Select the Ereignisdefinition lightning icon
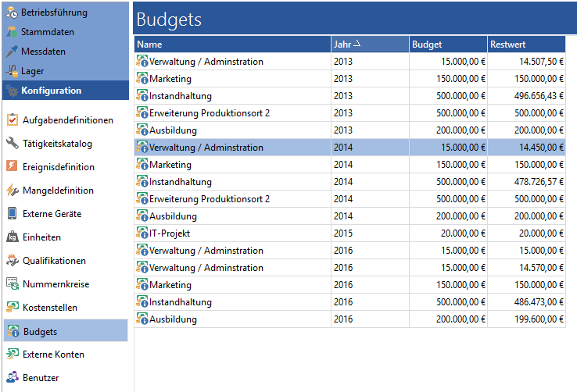This screenshot has height=392, width=577. click(x=12, y=166)
